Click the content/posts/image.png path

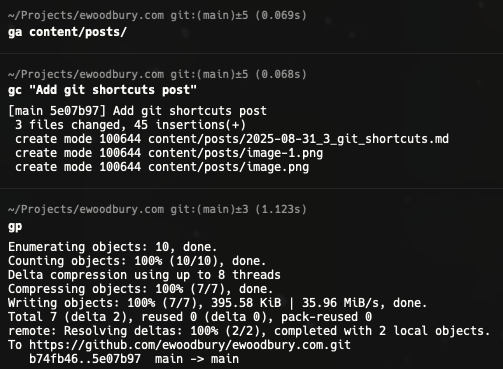(x=229, y=167)
